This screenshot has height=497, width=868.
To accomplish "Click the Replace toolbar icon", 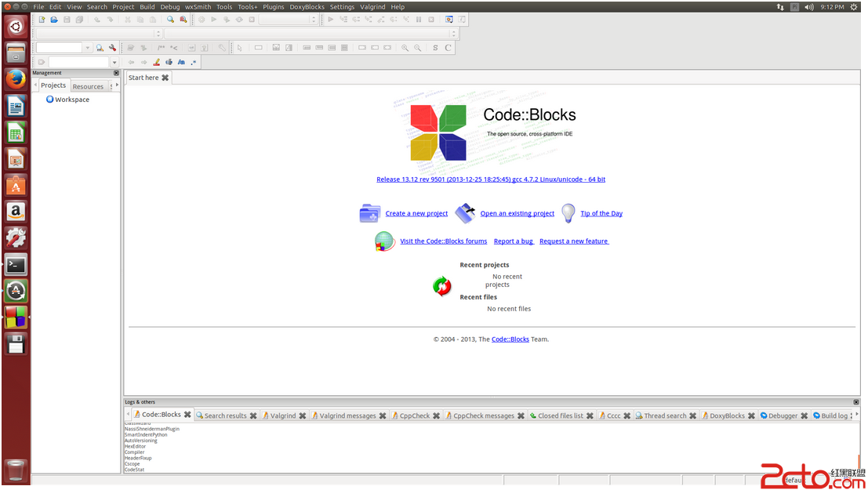I will (x=183, y=20).
